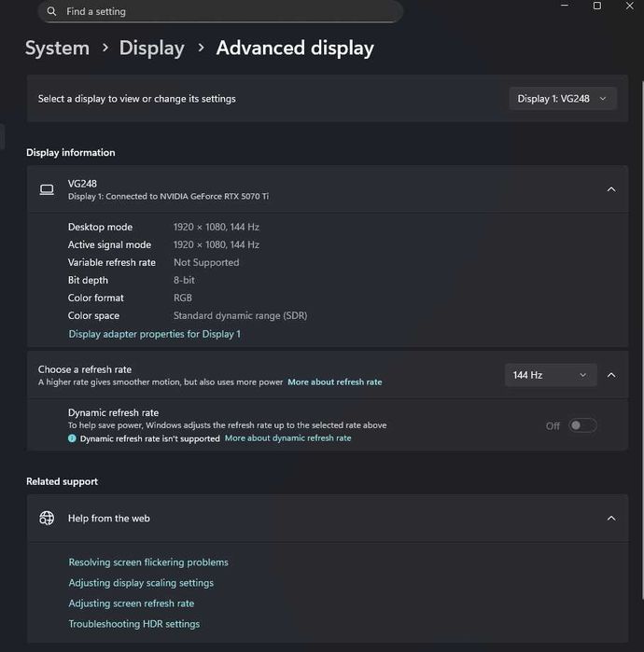This screenshot has width=644, height=652.
Task: Click the Desktop mode value 1920 × 1080, 144 Hz
Action: point(217,227)
